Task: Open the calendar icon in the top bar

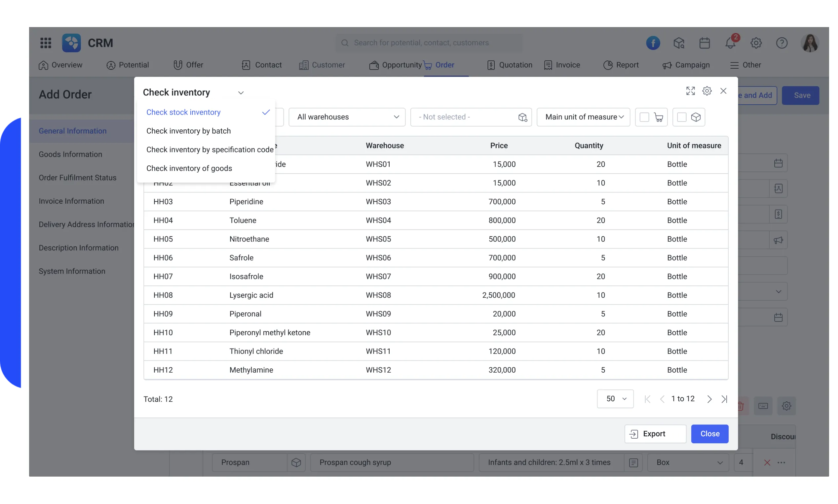Action: [x=705, y=43]
